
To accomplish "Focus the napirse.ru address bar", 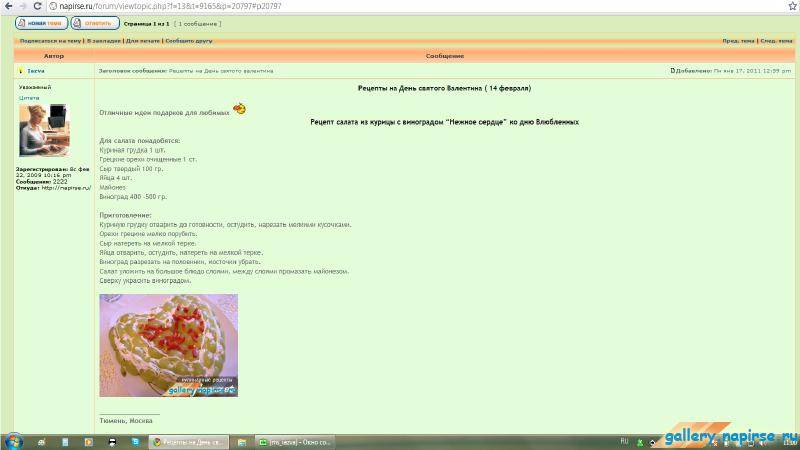I will click(418, 6).
